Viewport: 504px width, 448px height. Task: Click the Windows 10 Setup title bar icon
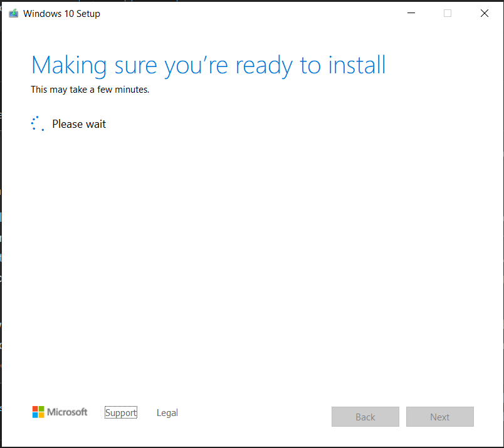pyautogui.click(x=14, y=14)
